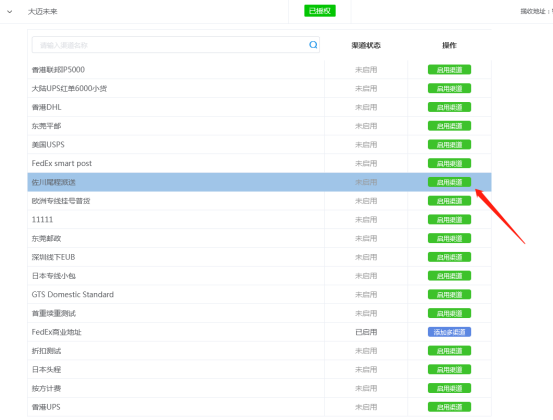Select channel name FedEx商业地址
The image size is (553, 420).
(56, 332)
